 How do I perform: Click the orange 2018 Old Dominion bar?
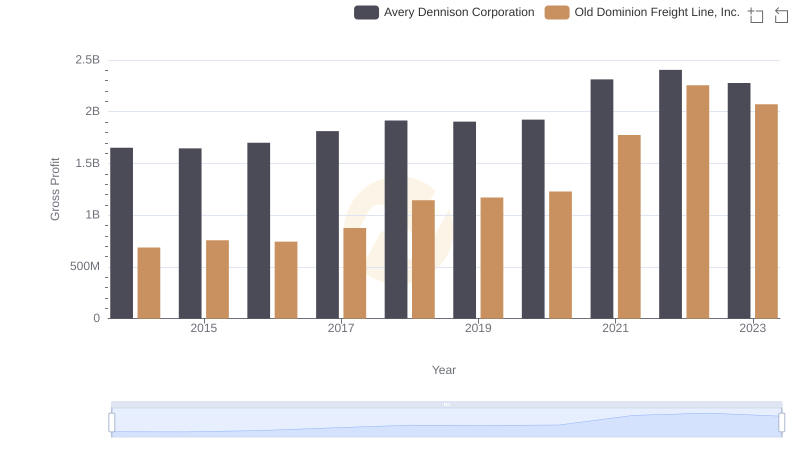pyautogui.click(x=423, y=259)
